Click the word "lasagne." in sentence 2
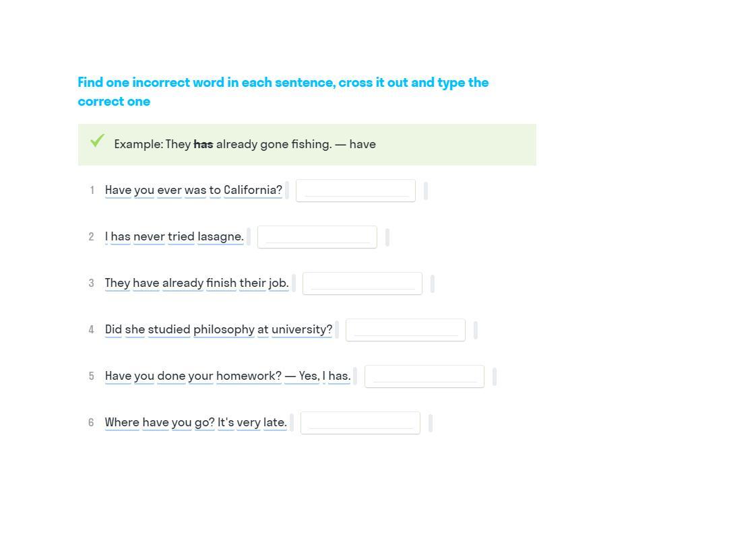The image size is (756, 534). pyautogui.click(x=221, y=236)
